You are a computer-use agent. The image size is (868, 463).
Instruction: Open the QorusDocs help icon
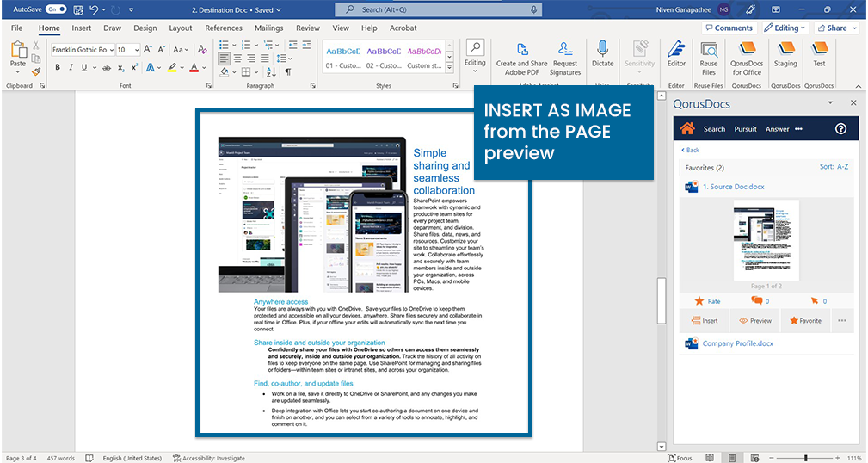(840, 129)
